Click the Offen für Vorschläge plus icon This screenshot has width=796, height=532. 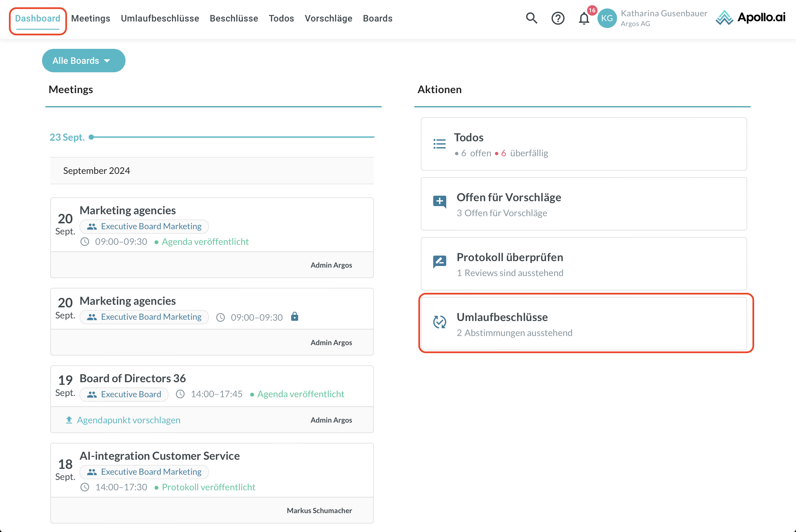[x=439, y=202]
